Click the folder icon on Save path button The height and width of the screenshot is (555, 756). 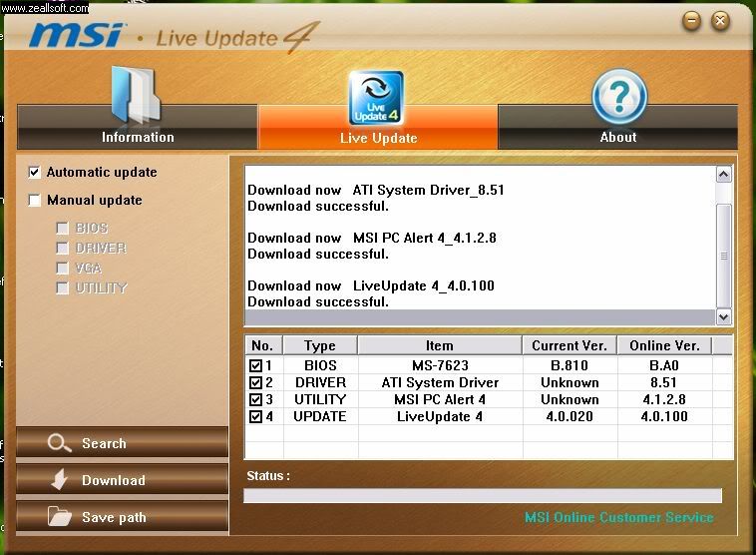(x=59, y=516)
